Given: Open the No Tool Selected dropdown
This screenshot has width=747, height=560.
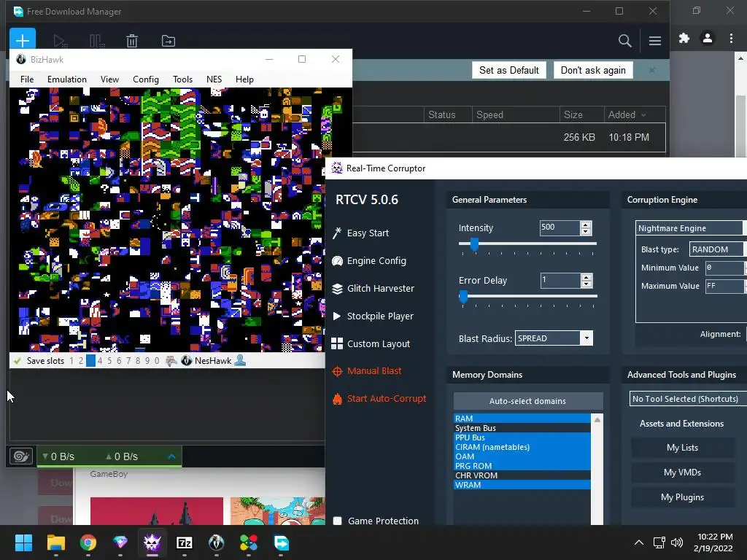Looking at the screenshot, I should tap(688, 399).
